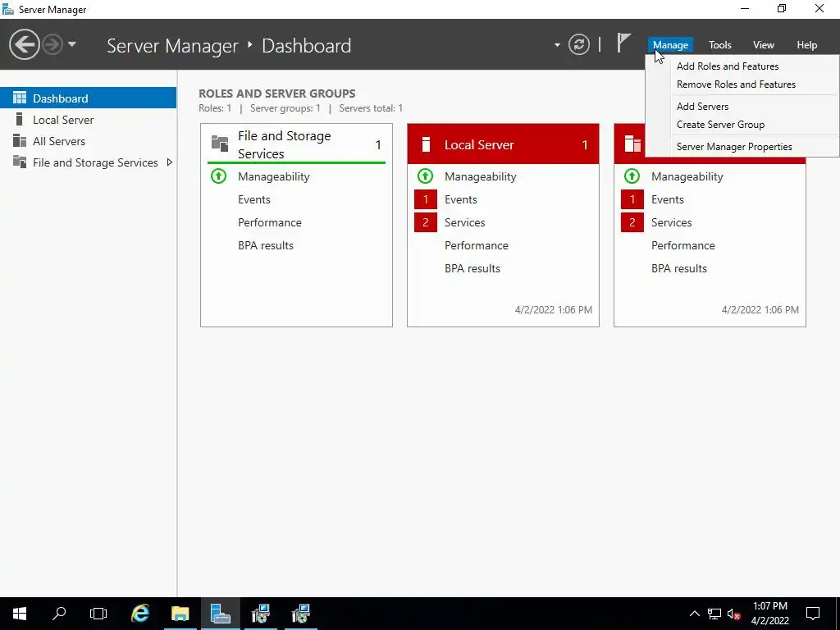Screen dimensions: 840x630
Task: Click the forward navigation arrow button
Action: pyautogui.click(x=52, y=44)
